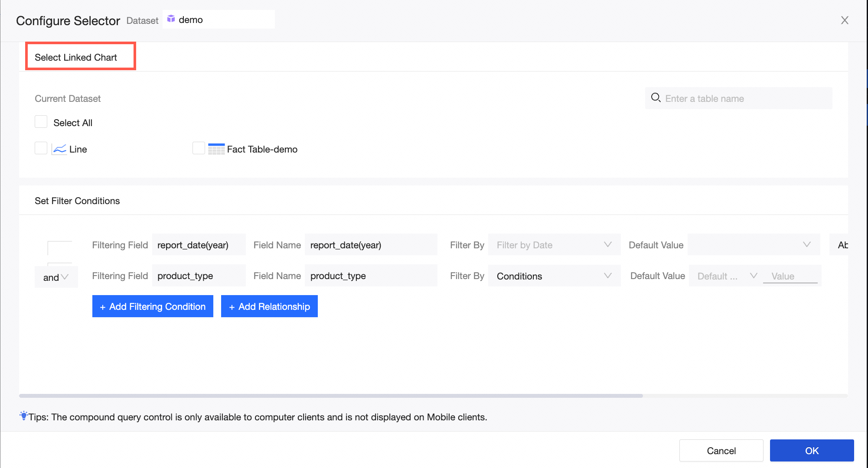Open the 'and' relationship dropdown
Viewport: 868px width, 468px height.
coord(56,277)
